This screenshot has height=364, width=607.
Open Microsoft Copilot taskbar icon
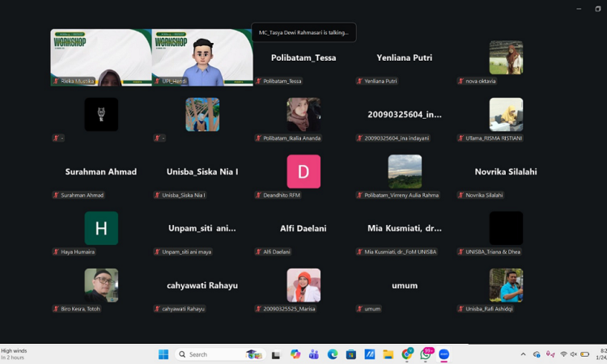pos(295,354)
